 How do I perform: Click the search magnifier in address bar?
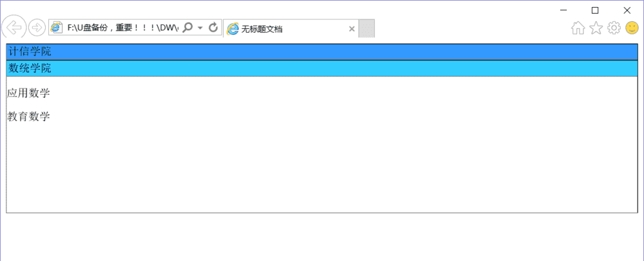pyautogui.click(x=187, y=28)
